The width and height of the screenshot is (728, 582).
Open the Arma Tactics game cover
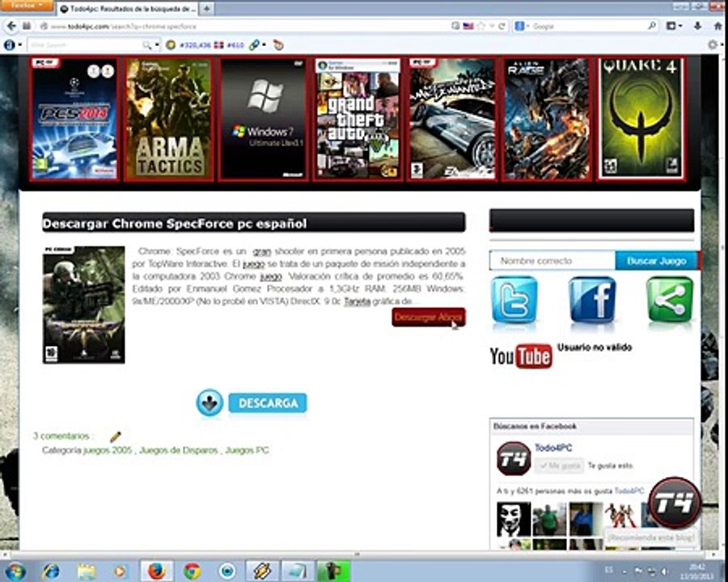coord(169,119)
